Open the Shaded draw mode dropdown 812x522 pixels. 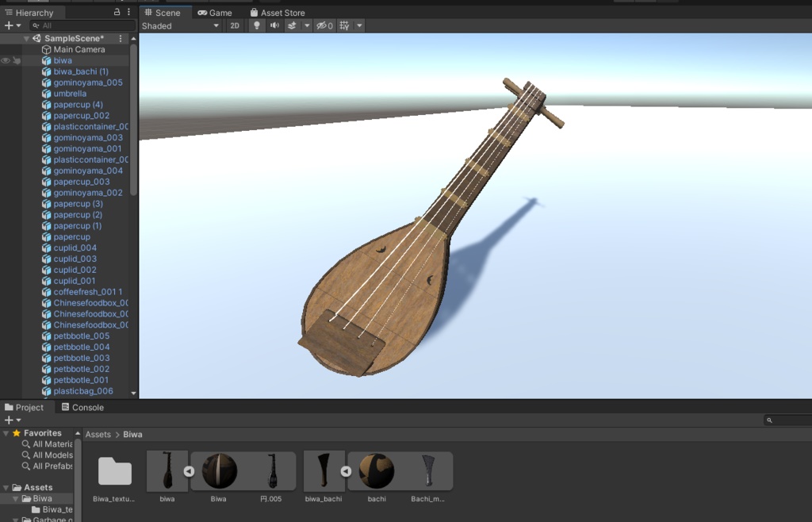tap(181, 25)
